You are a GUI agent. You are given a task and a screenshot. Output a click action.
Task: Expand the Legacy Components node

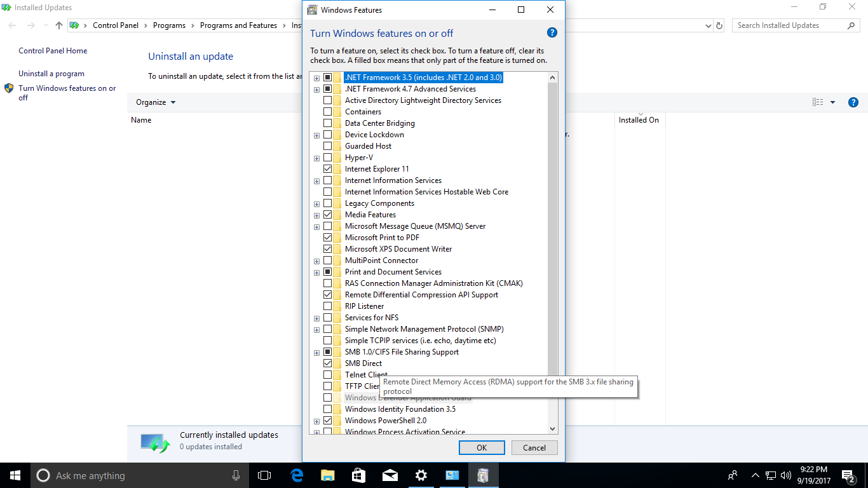(x=316, y=204)
